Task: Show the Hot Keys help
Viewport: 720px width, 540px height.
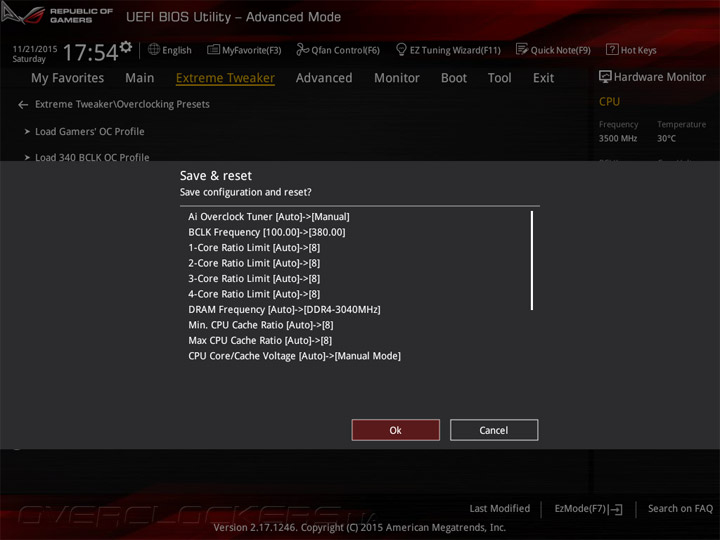Action: [631, 50]
